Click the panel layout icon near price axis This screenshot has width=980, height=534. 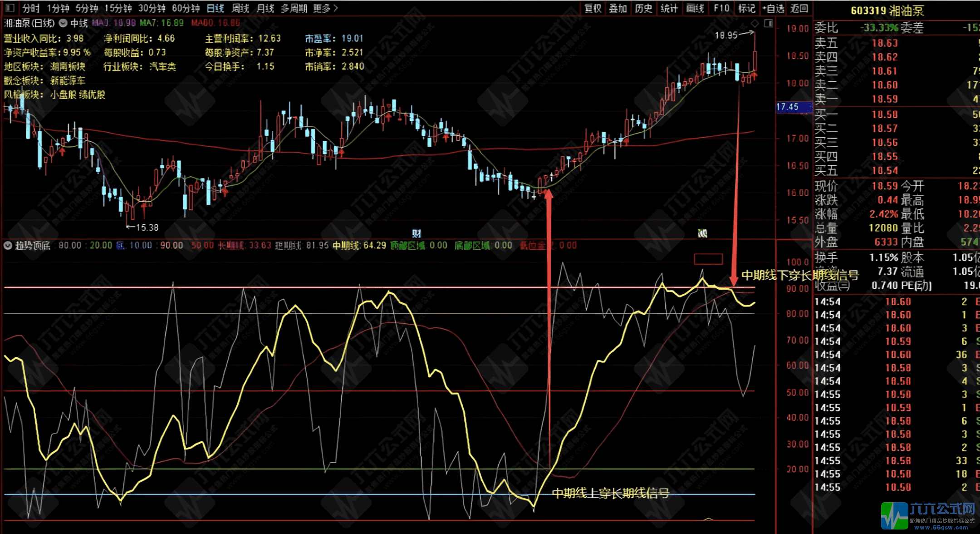[769, 23]
